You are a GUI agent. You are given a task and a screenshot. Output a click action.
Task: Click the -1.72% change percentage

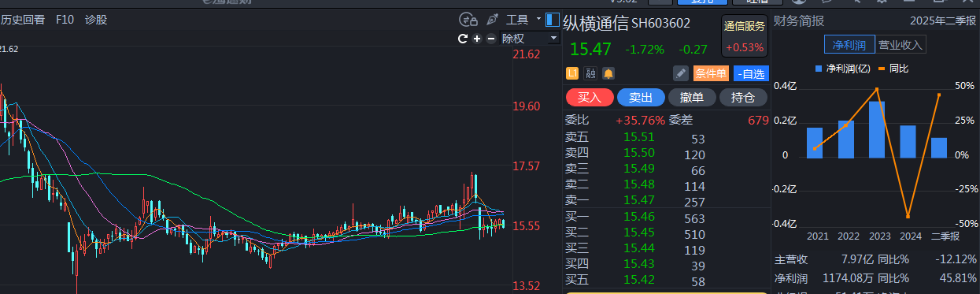click(x=645, y=49)
